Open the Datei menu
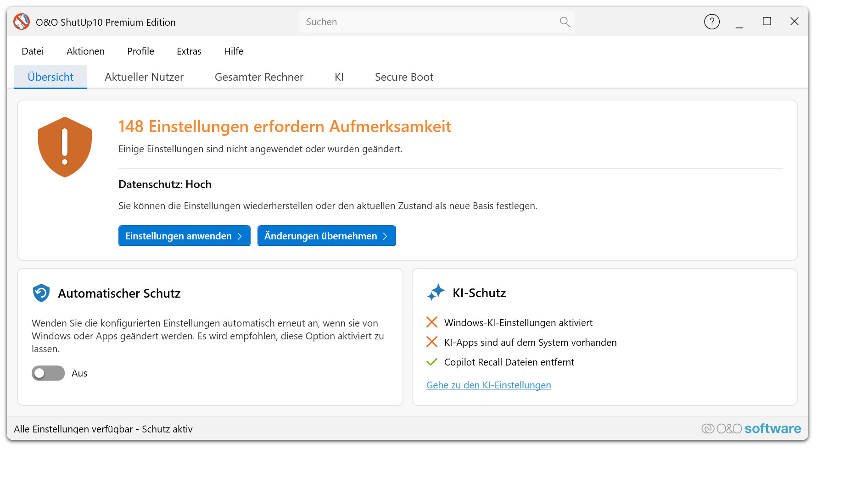This screenshot has height=504, width=856. point(33,51)
